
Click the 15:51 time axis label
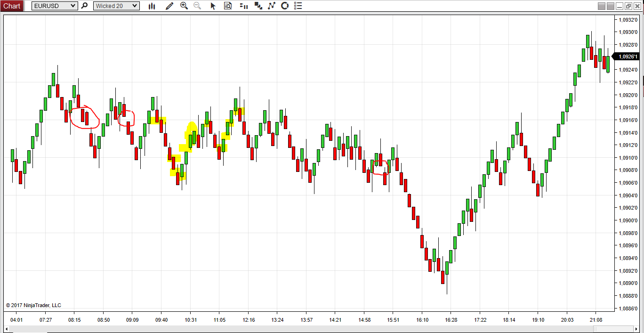point(393,320)
